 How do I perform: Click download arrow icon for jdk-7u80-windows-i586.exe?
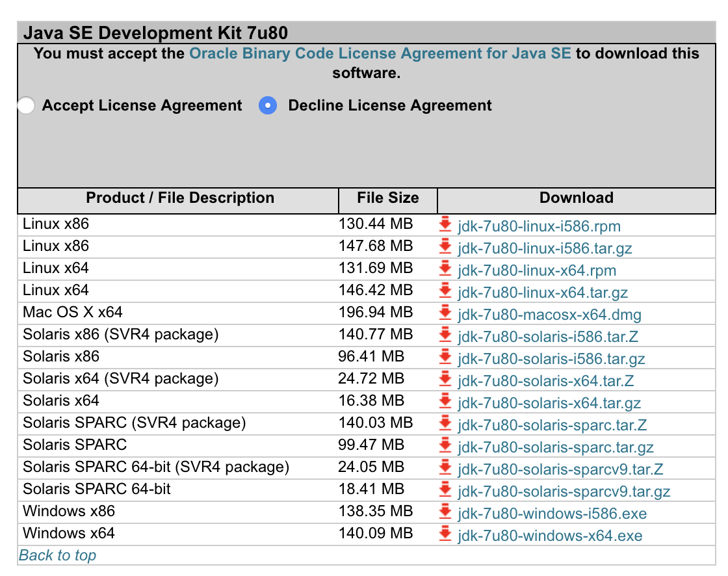(445, 512)
